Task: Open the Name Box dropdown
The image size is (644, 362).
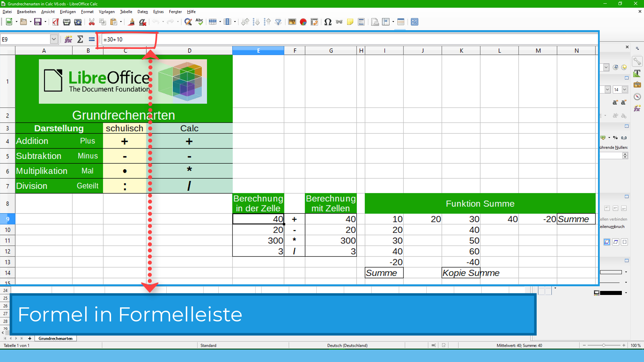Action: [54, 39]
